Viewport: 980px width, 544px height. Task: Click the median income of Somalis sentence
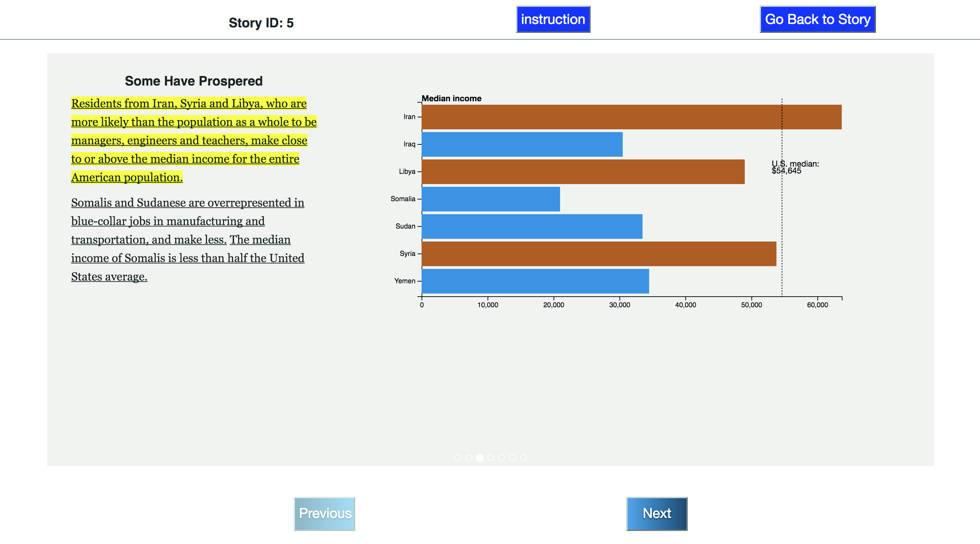coord(188,258)
